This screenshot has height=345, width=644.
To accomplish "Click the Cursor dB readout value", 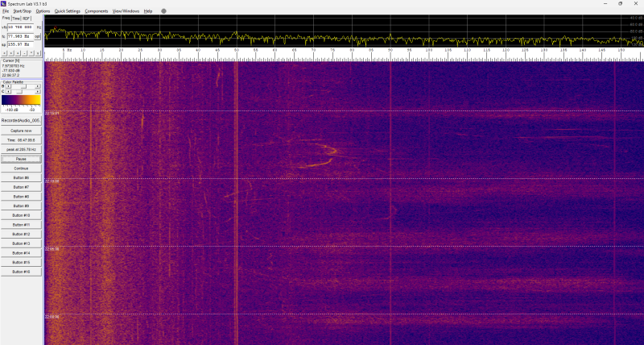I will pos(10,70).
